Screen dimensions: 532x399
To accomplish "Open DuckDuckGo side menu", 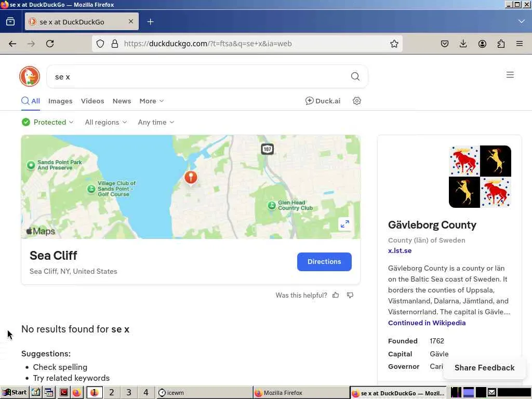I will (510, 75).
